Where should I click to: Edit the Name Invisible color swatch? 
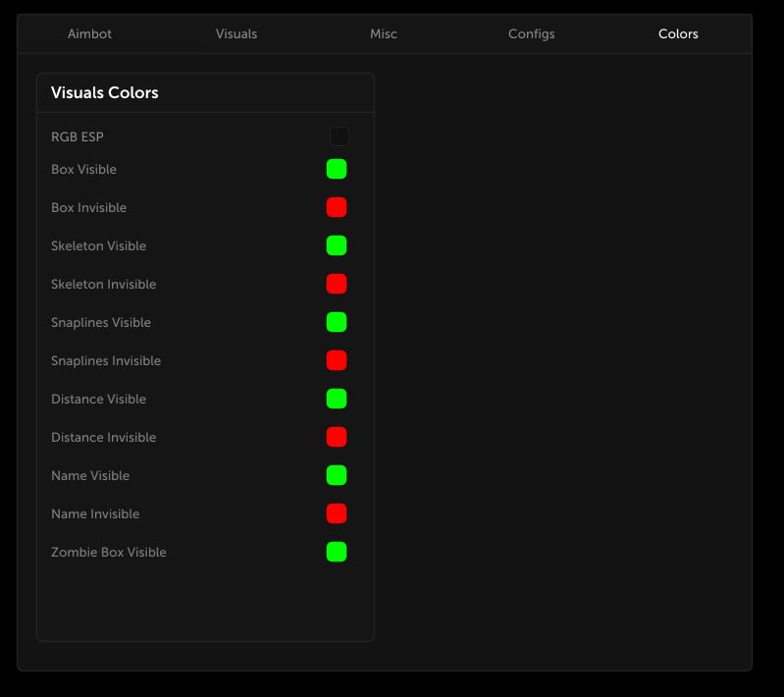(x=337, y=513)
